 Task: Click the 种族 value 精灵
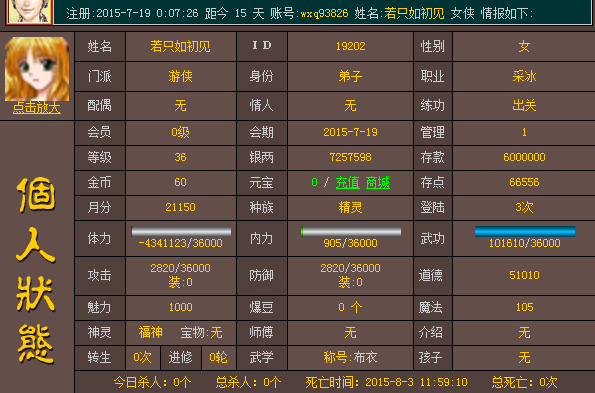pyautogui.click(x=350, y=207)
